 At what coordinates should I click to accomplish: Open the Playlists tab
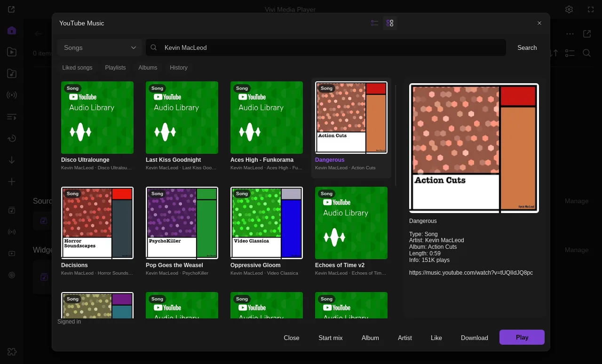point(115,68)
